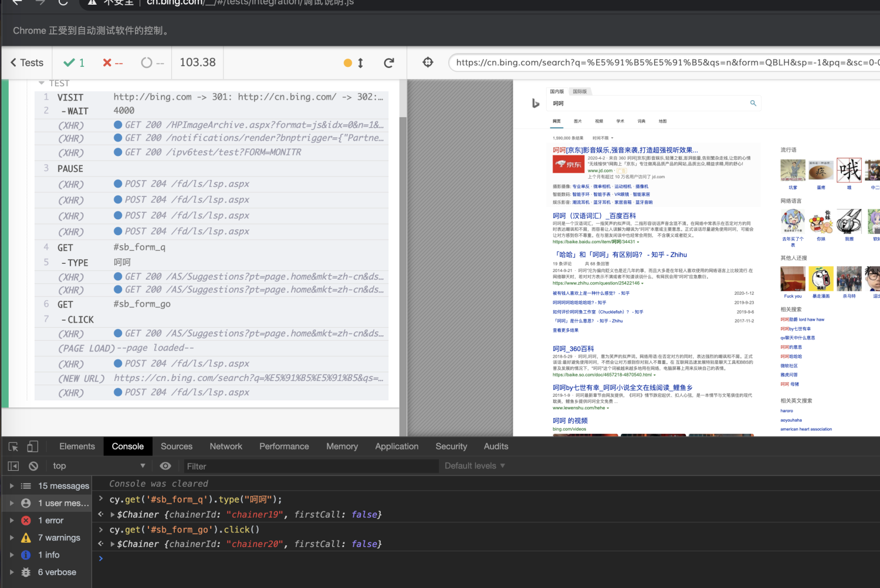Click the Bing logo in previewed page
Viewport: 880px width, 588px height.
[535, 103]
